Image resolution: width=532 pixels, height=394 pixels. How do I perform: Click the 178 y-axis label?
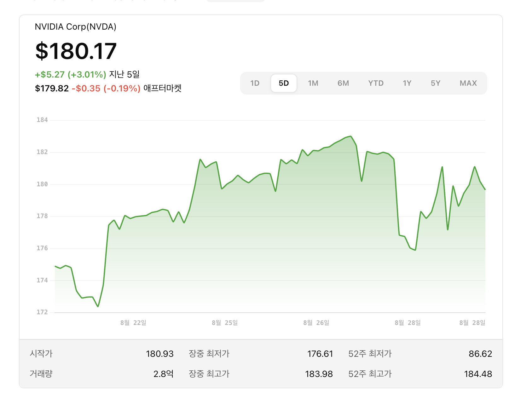(42, 216)
